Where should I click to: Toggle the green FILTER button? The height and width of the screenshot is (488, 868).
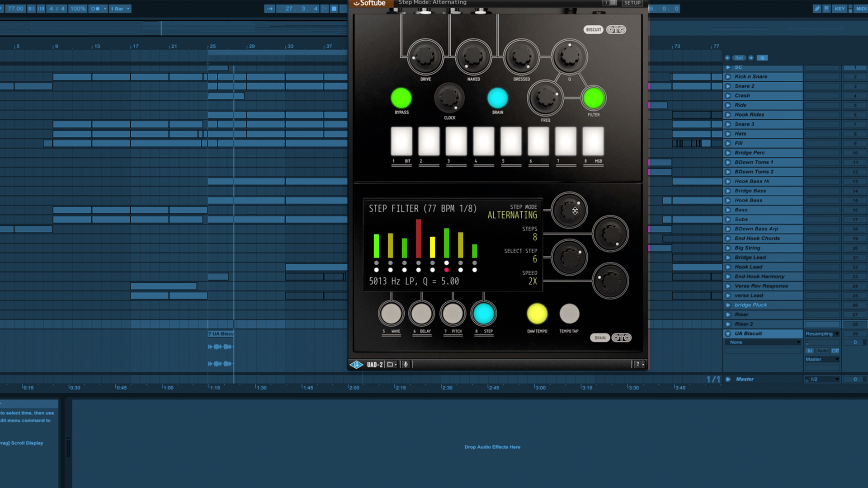[x=594, y=99]
